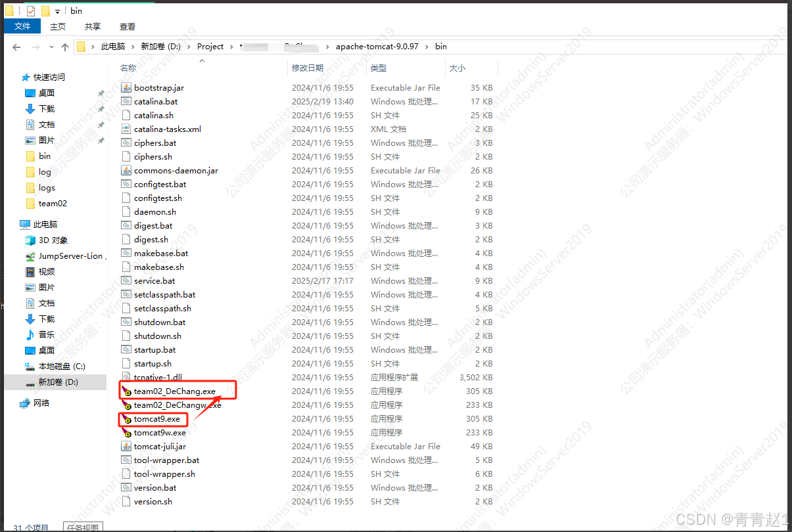
Task: Select 此电脑 in the navigation pane
Action: (x=45, y=224)
